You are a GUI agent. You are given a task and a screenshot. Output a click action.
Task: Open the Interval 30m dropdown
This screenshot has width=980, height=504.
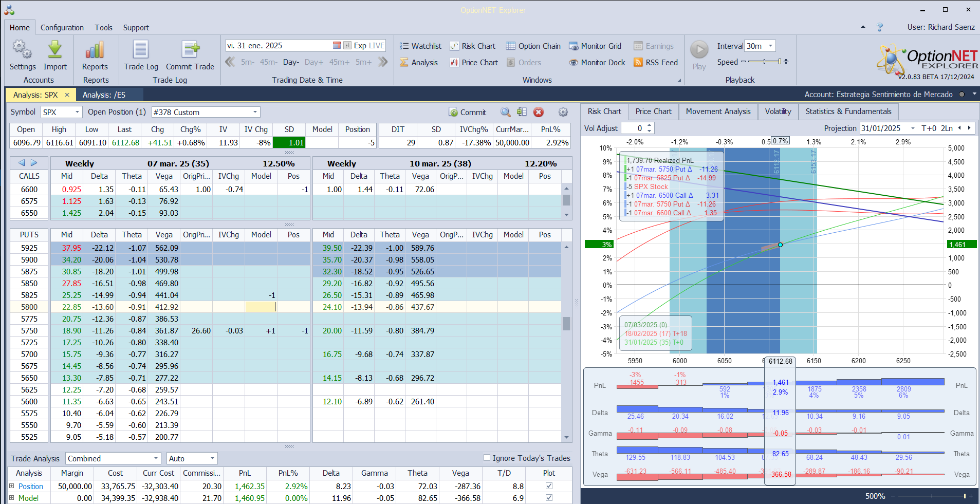coord(770,46)
